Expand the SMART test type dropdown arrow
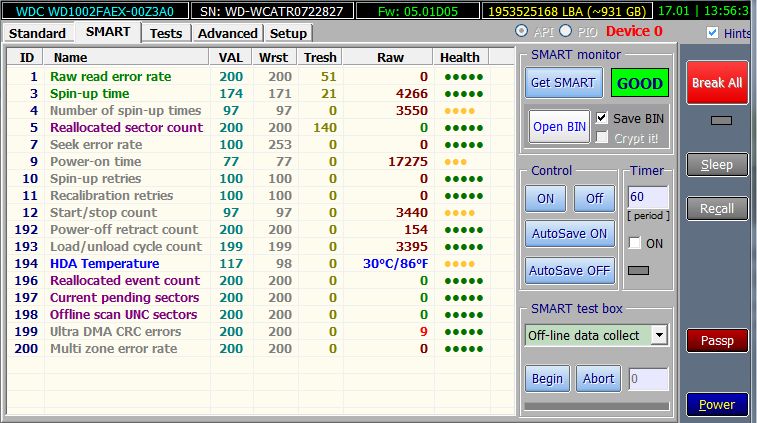The height and width of the screenshot is (423, 757). [659, 335]
